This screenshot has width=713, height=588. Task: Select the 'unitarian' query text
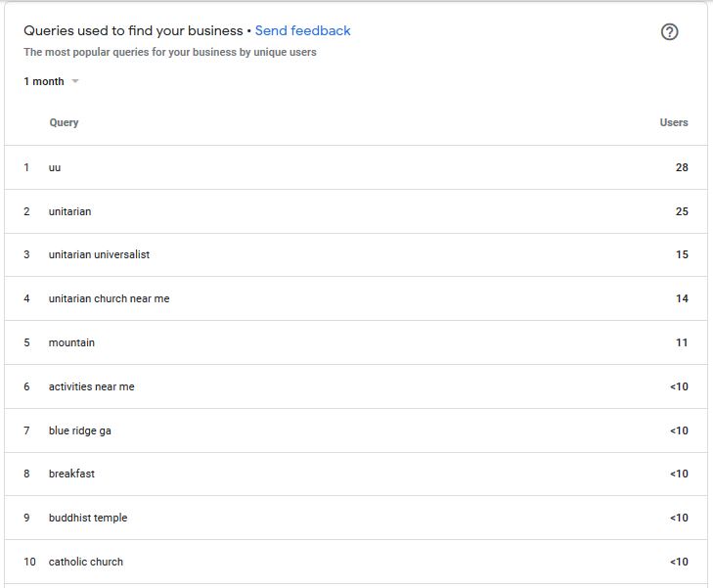[x=69, y=211]
